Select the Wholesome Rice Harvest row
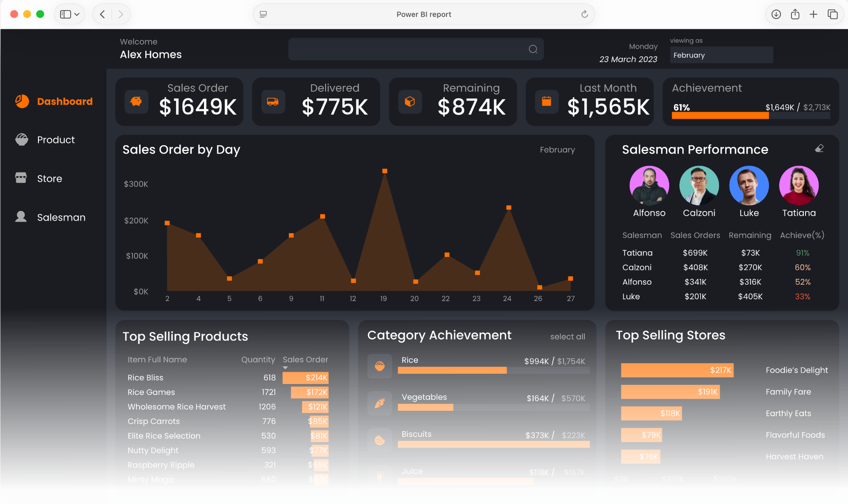This screenshot has width=848, height=504. (228, 407)
